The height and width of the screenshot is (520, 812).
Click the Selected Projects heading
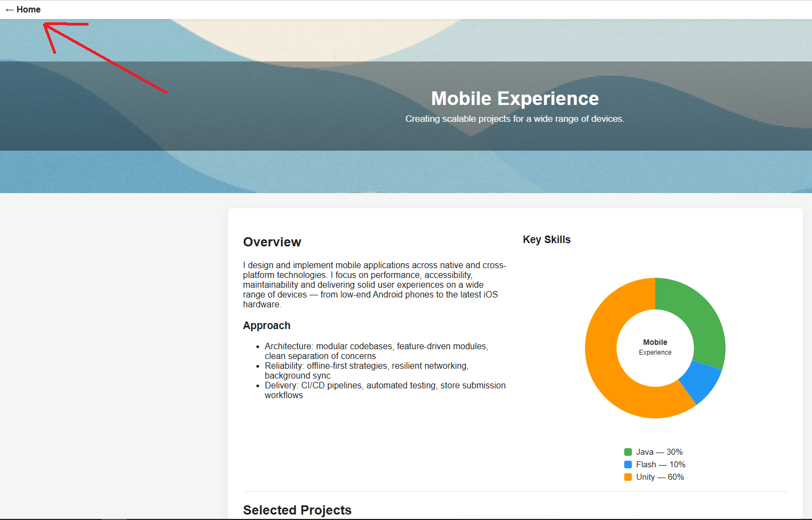pyautogui.click(x=297, y=510)
